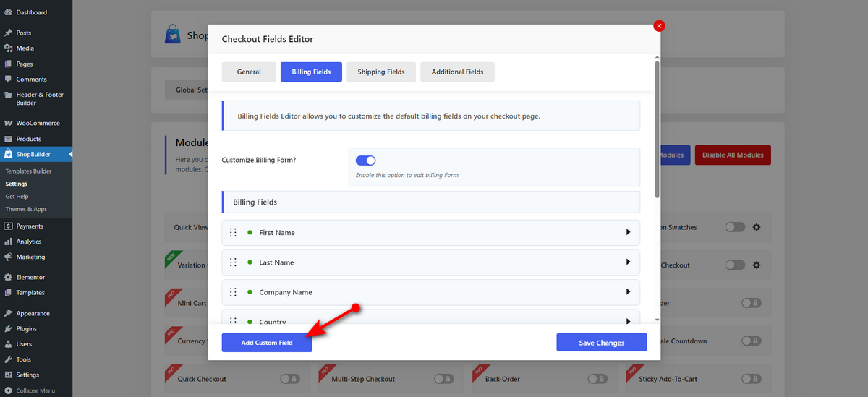
Task: Open ShopBuilder Settings submenu item
Action: click(x=16, y=184)
